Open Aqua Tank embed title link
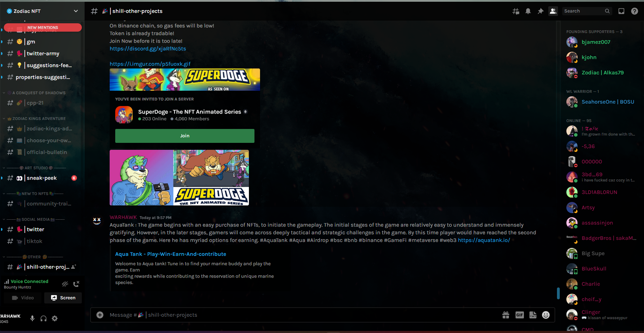 click(171, 254)
